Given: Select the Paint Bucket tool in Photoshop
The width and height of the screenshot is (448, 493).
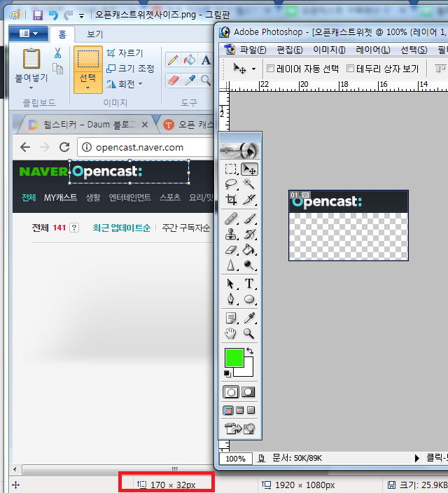Looking at the screenshot, I should tap(249, 249).
